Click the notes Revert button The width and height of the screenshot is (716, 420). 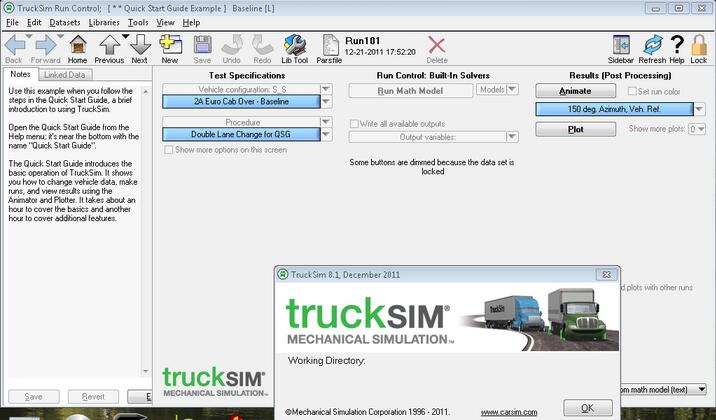tap(93, 397)
